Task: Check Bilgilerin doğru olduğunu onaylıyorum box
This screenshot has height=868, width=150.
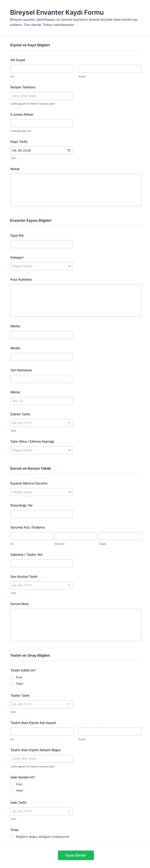Action: tap(12, 836)
